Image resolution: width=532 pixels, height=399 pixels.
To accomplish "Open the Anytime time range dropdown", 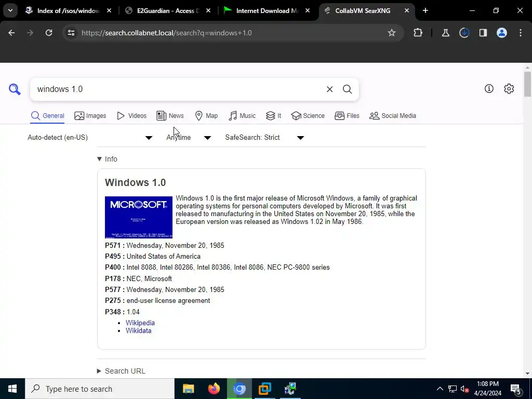I will (189, 137).
